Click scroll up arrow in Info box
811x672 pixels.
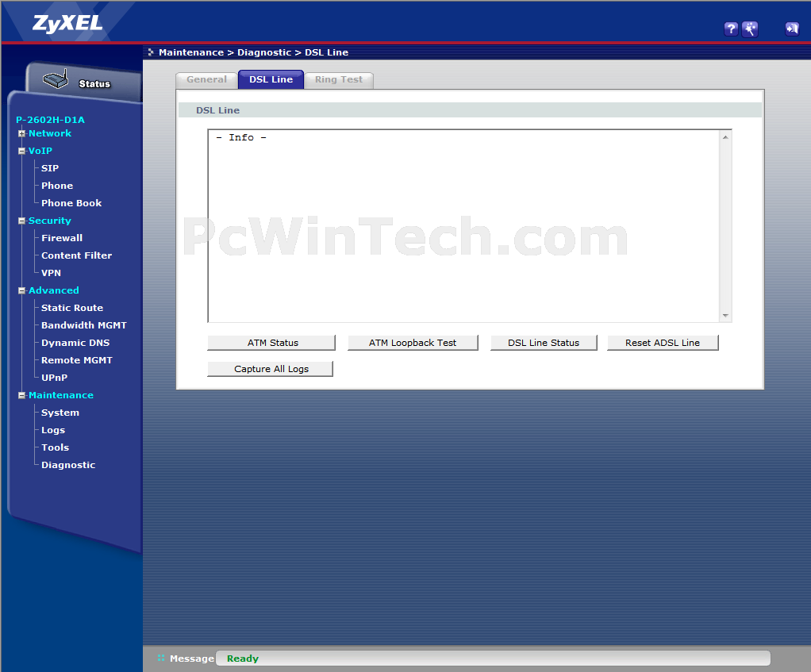click(725, 137)
